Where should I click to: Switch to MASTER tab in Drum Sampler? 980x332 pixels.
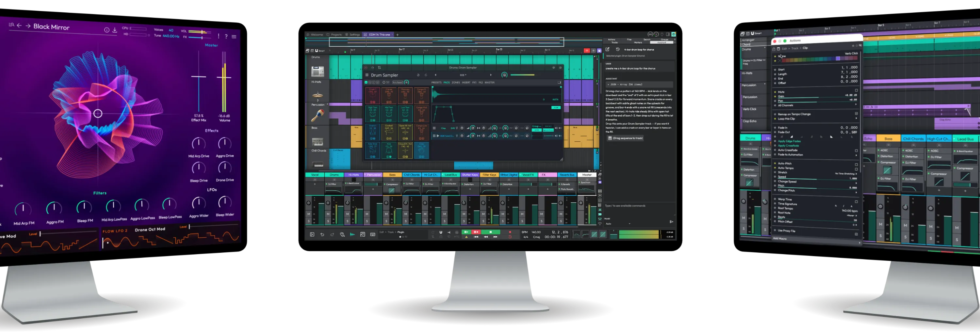[489, 83]
